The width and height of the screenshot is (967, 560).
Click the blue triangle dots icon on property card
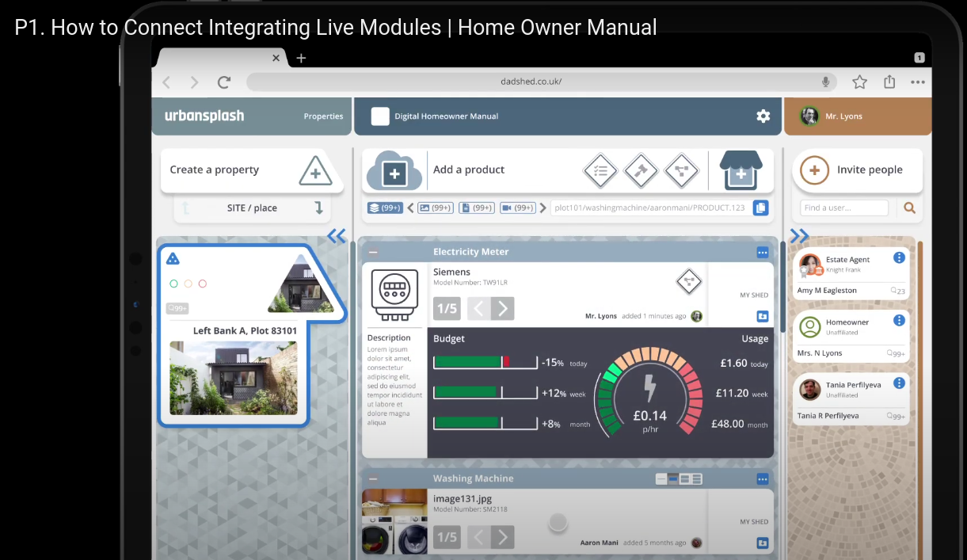tap(173, 258)
